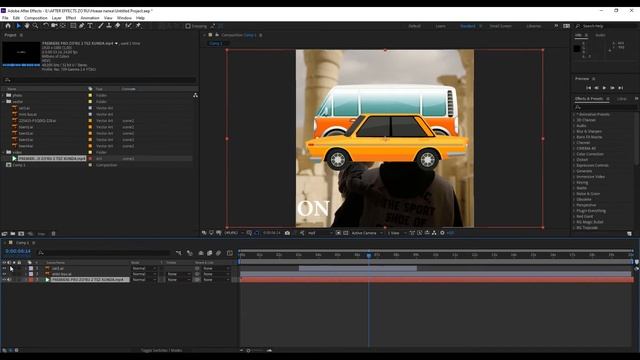Expand the photo folder in Project panel

point(4,95)
